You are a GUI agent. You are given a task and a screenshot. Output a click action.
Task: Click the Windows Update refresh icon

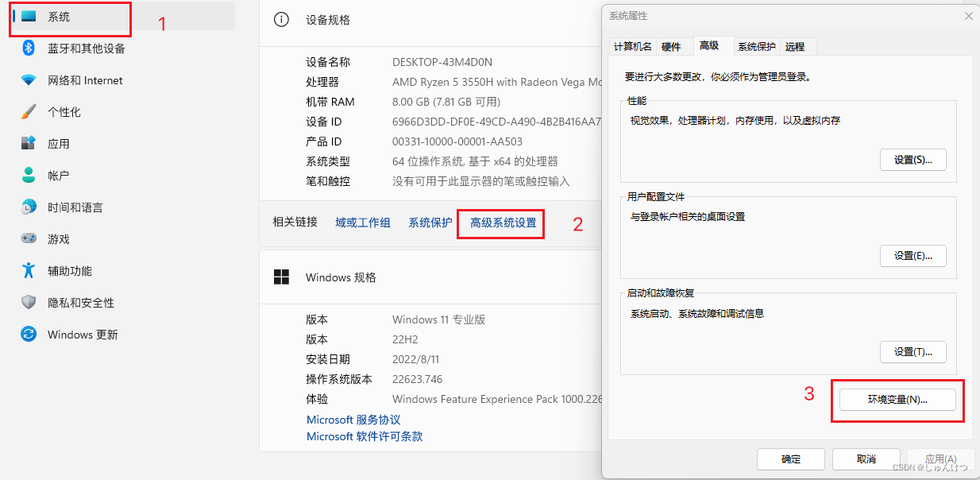[x=29, y=335]
